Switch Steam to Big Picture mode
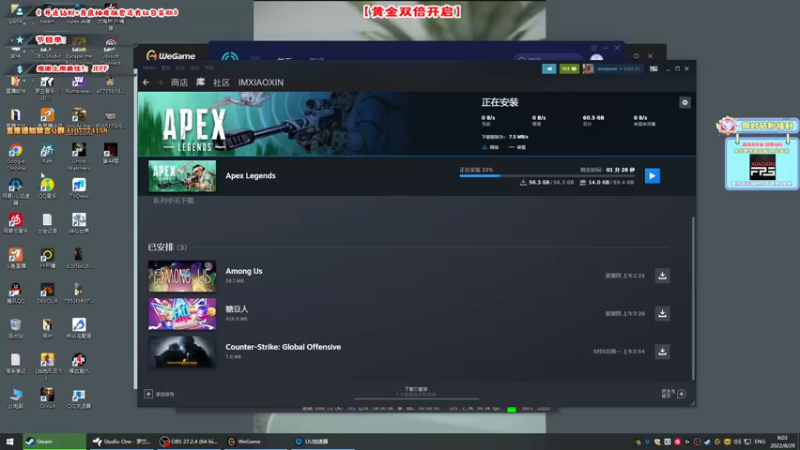 (x=654, y=68)
